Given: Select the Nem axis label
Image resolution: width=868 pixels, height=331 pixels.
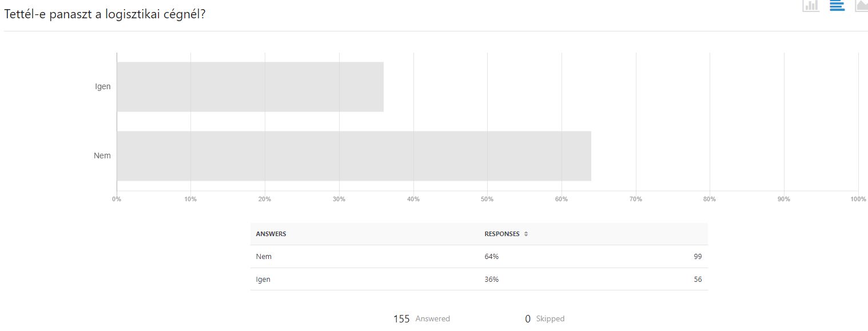Looking at the screenshot, I should [x=102, y=155].
